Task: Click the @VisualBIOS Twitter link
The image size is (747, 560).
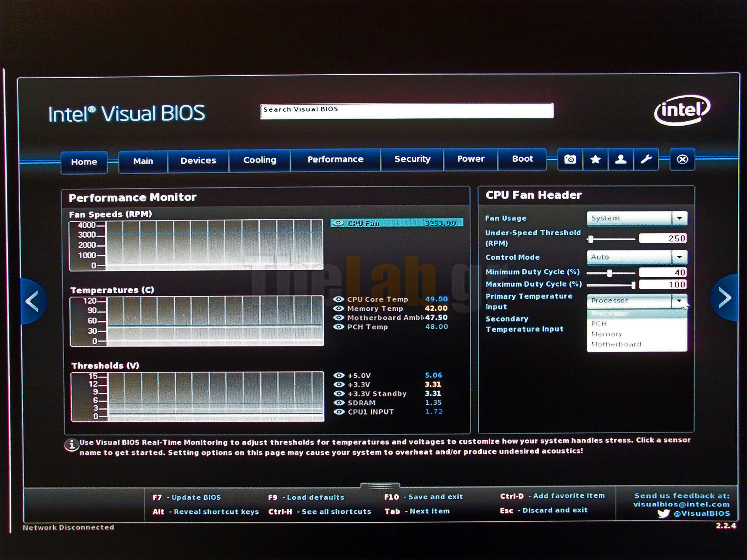Action: [701, 513]
